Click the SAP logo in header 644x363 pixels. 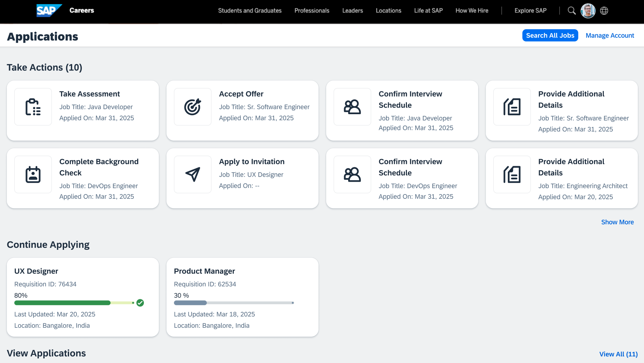49,10
